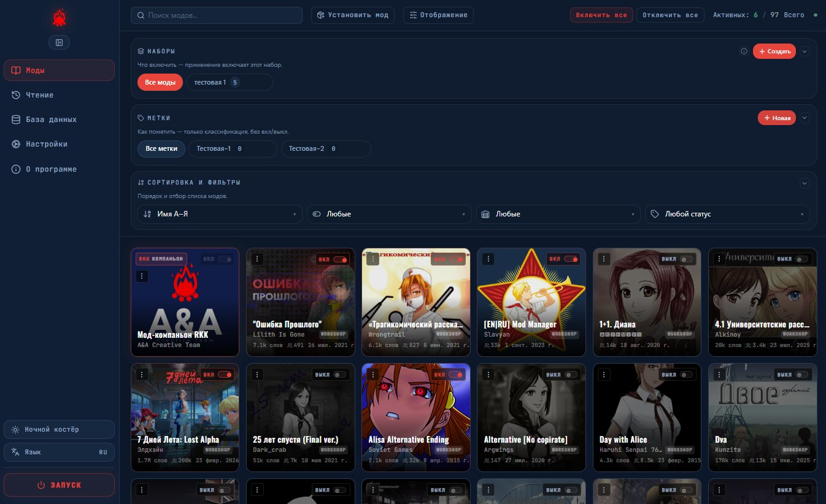Select the тестовая 1 set

230,82
